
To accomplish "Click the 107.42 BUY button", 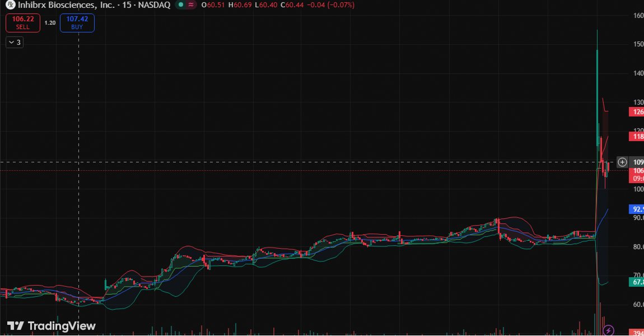I will (77, 22).
